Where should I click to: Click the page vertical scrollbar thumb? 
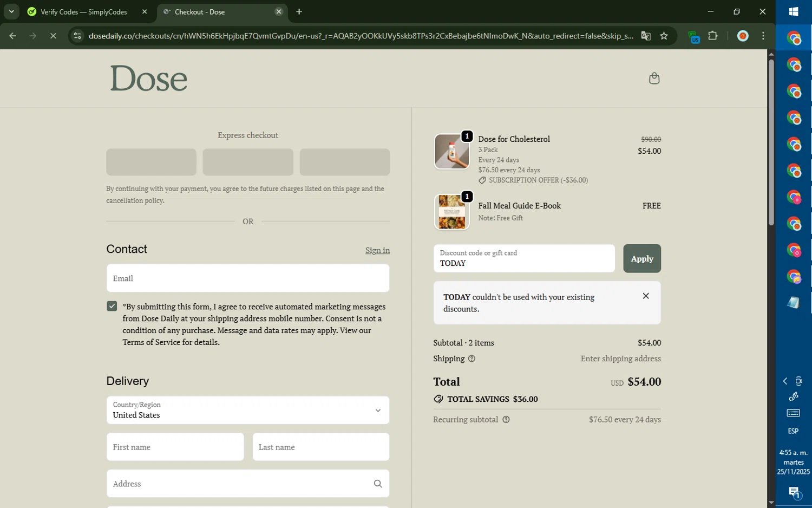point(771,141)
